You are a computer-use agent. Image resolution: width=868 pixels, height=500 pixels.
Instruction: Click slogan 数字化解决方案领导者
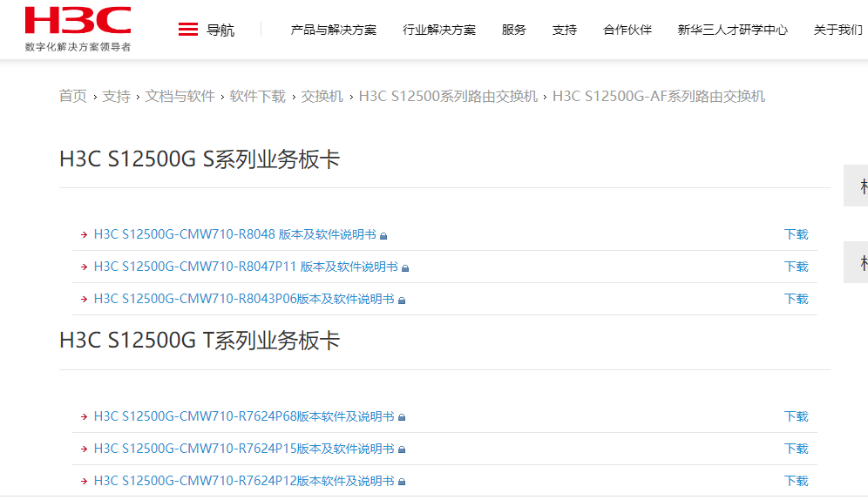point(78,47)
